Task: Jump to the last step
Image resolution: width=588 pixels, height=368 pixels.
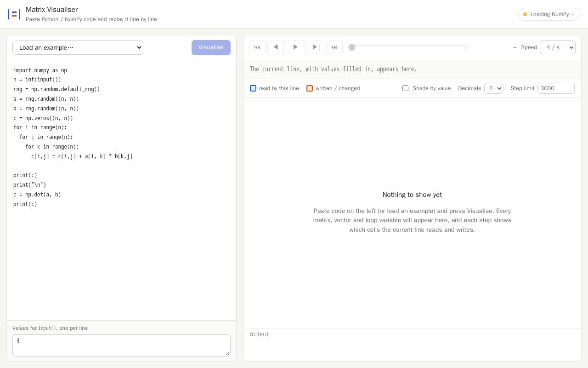Action: (x=334, y=47)
